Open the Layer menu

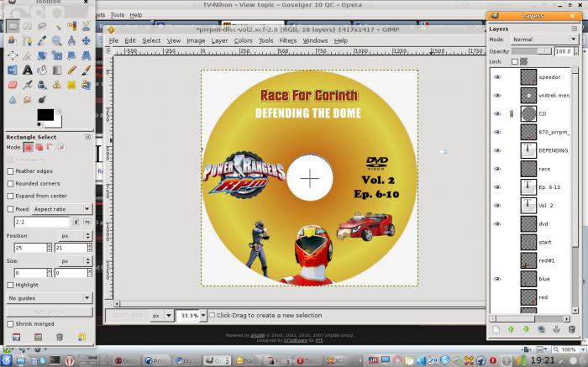pyautogui.click(x=219, y=40)
